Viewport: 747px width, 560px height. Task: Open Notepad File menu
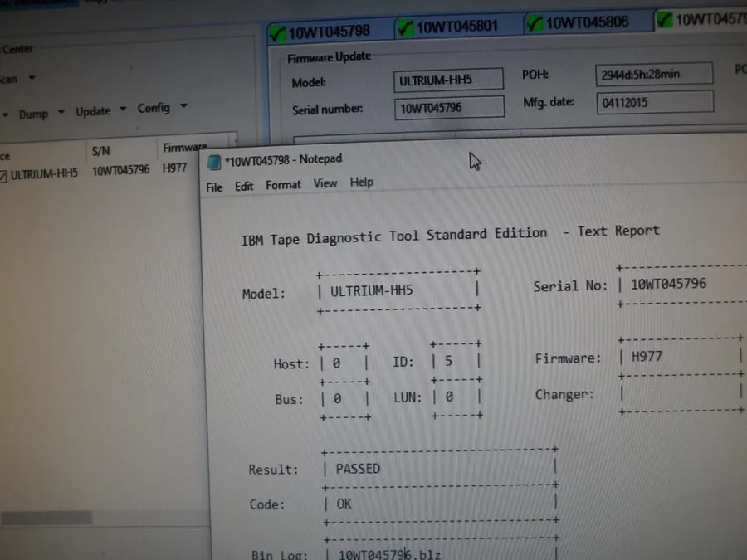[x=214, y=187]
